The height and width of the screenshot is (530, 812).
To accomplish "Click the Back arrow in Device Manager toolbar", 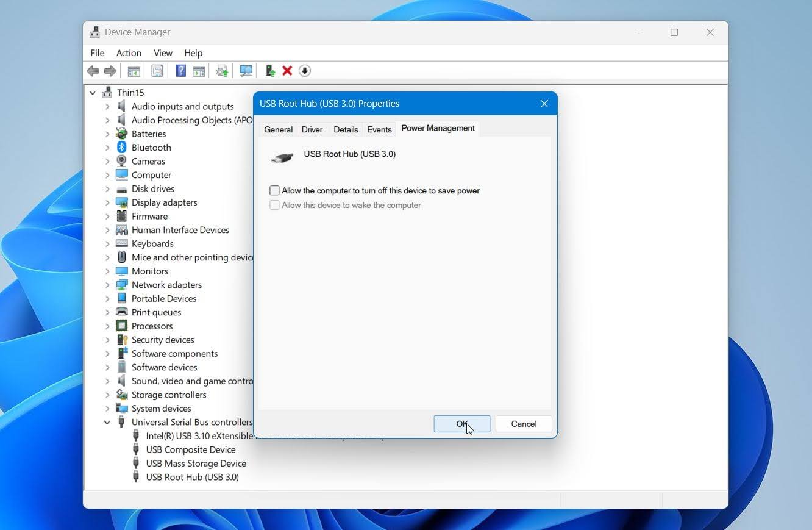I will (93, 71).
